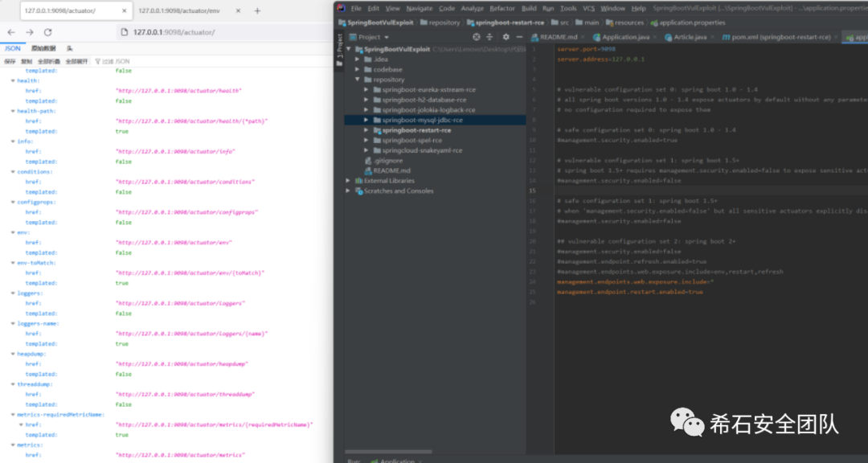Collapse the loggers JSON node
The width and height of the screenshot is (868, 463).
click(13, 293)
